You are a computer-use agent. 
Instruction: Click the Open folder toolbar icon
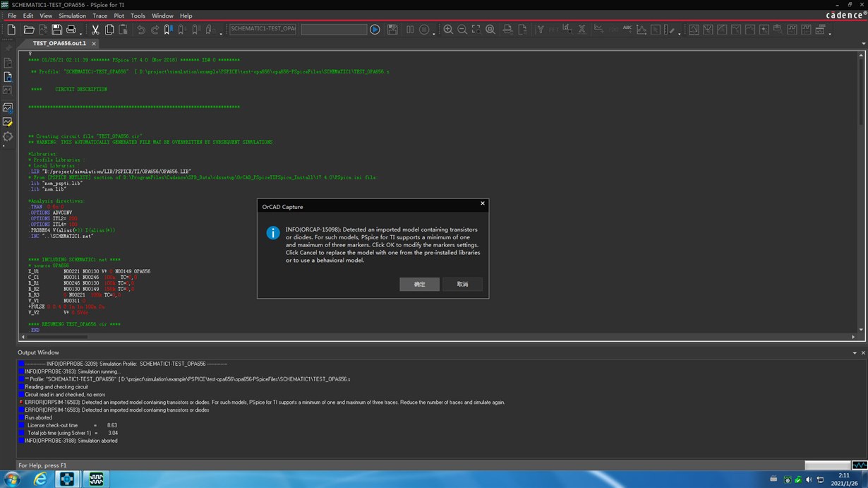pos(29,30)
